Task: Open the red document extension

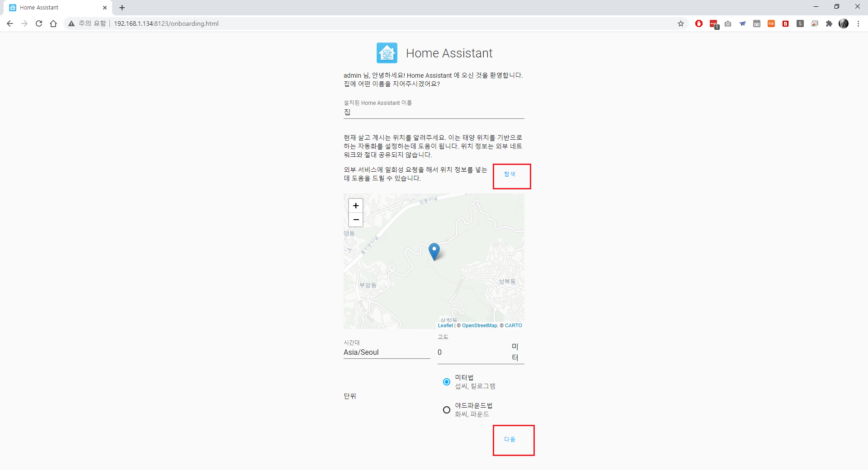Action: click(x=786, y=23)
